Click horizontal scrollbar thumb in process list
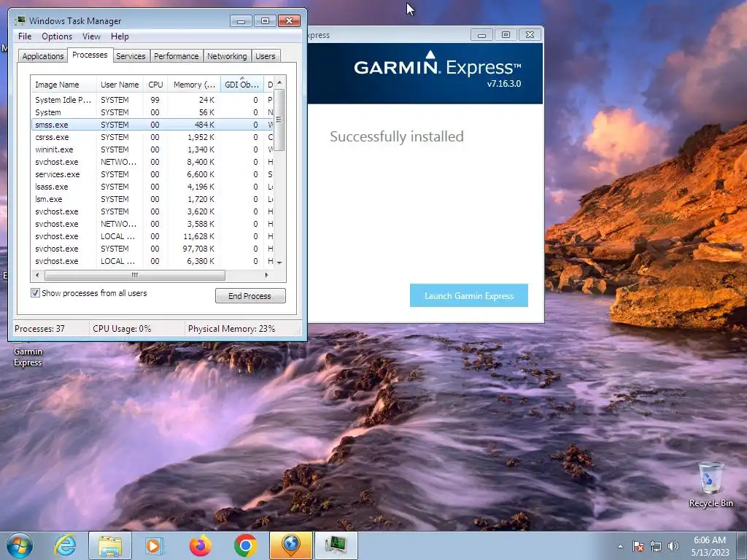The width and height of the screenshot is (747, 560). [x=135, y=275]
